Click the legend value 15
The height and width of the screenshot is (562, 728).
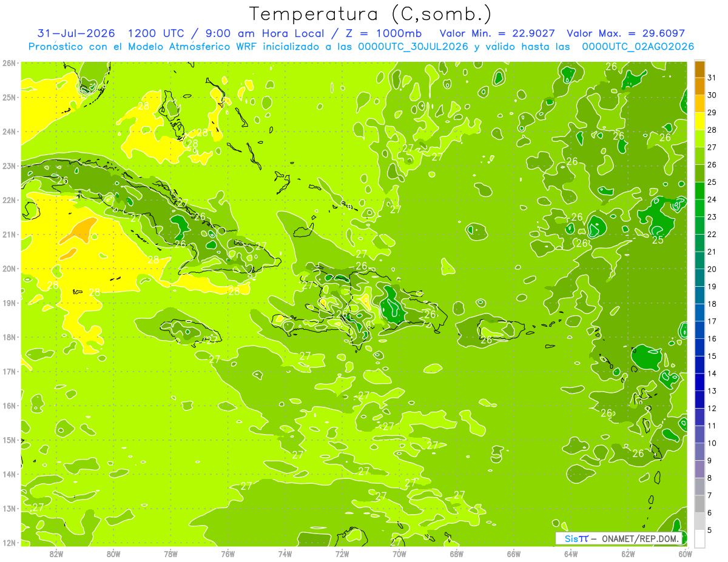click(x=712, y=356)
